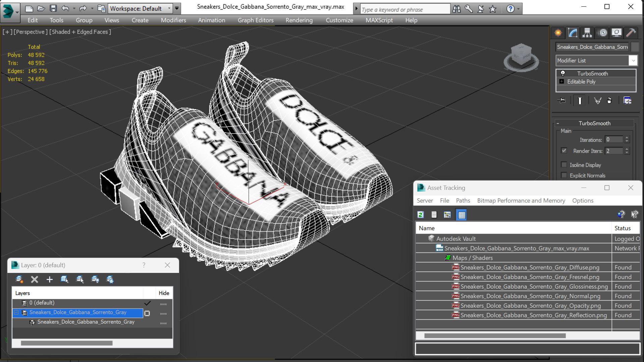Click Refresh icon in Asset Tracking

[420, 215]
